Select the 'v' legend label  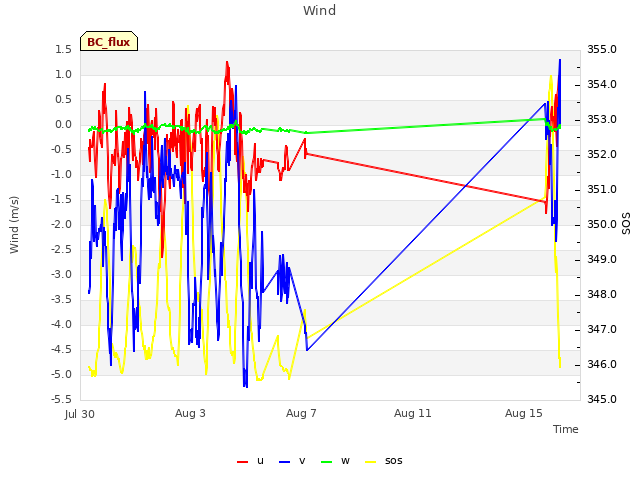point(302,461)
